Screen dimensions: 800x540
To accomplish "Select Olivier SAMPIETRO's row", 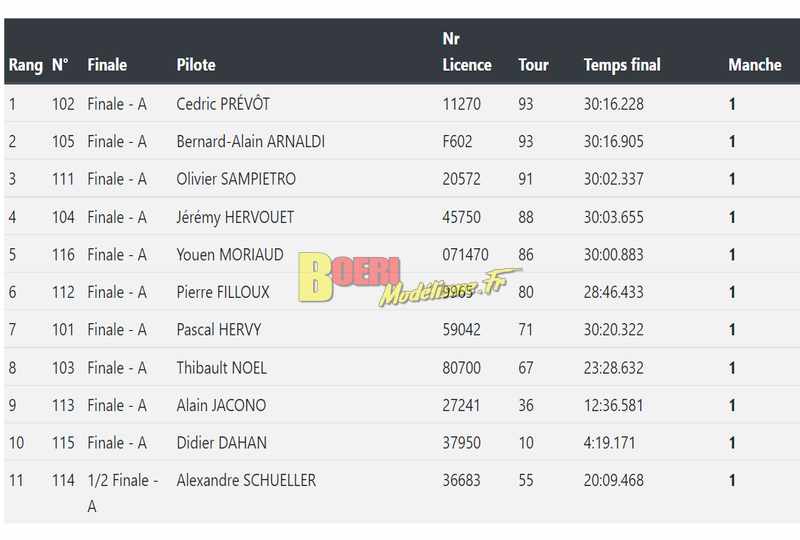I will pyautogui.click(x=402, y=179).
